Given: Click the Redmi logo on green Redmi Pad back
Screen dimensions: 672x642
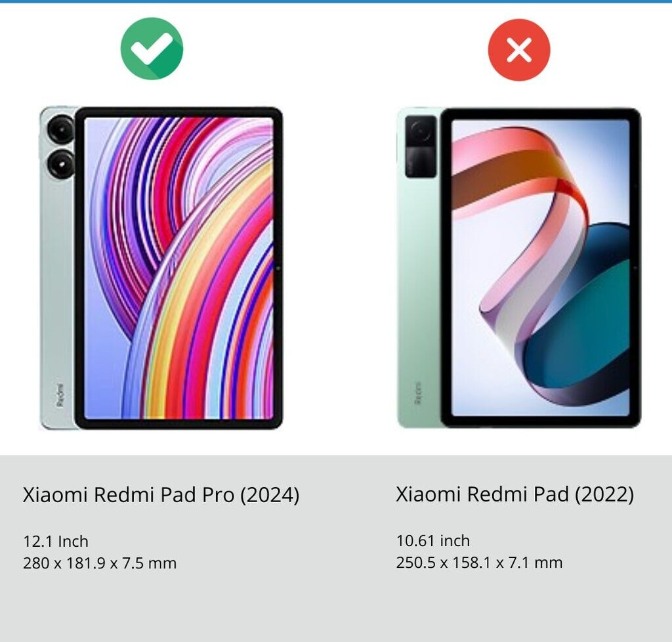Looking at the screenshot, I should tap(418, 393).
